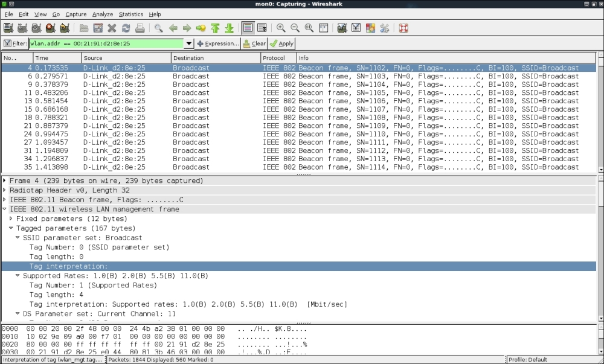Zoom out of packet text

pos(295,28)
